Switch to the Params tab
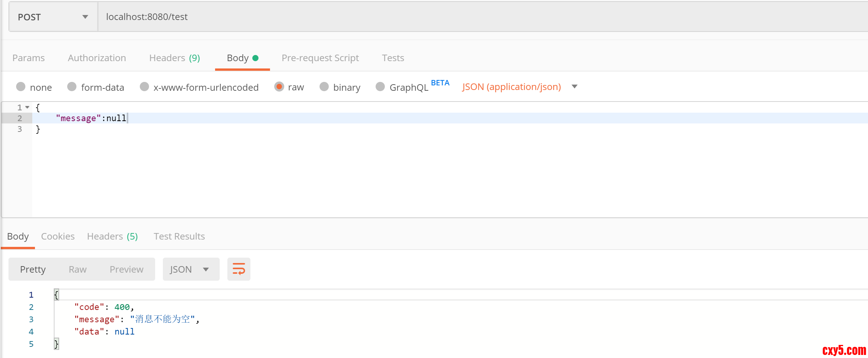 coord(28,58)
